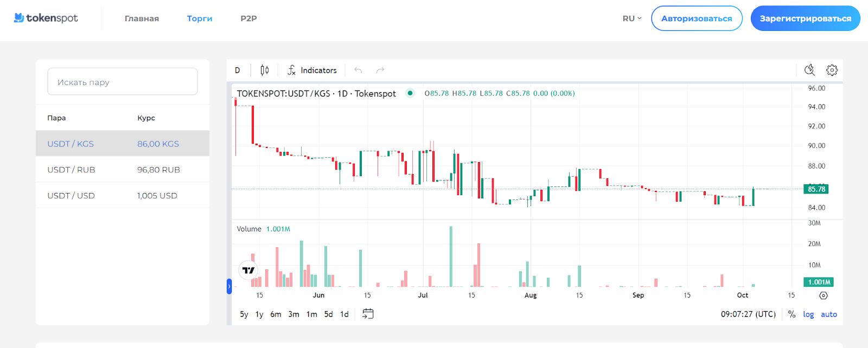Click the tokenspot logo
This screenshot has height=348, width=868.
pos(46,18)
